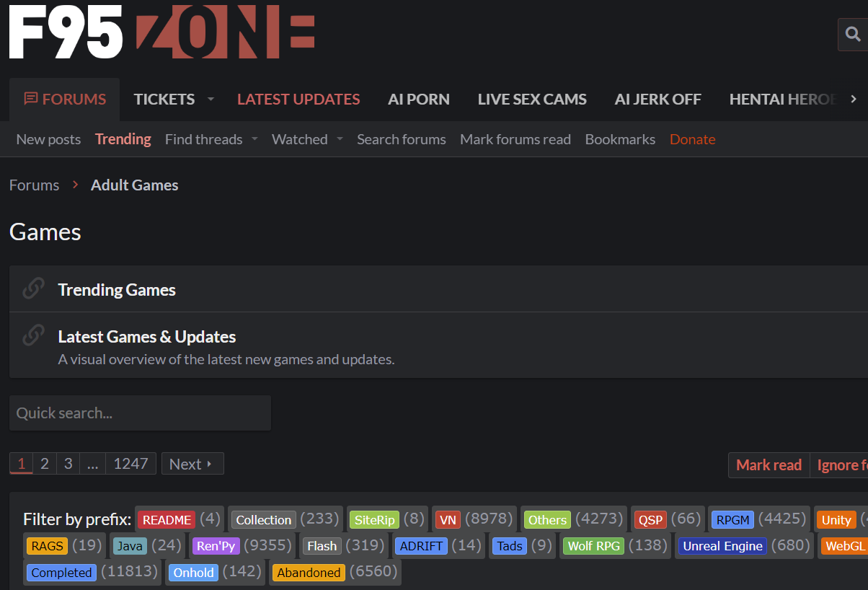Open the Tickets tab
The image size is (868, 590).
[164, 99]
